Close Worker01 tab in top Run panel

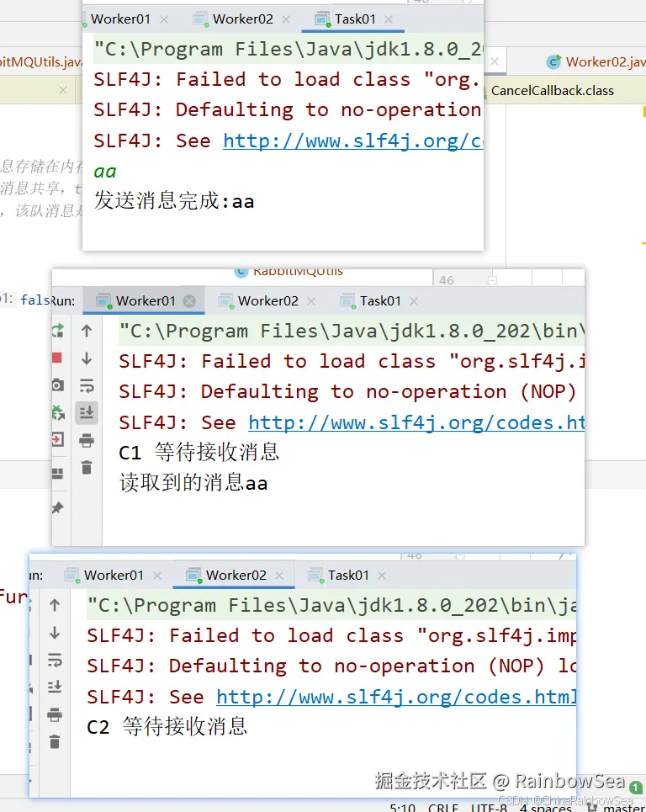[164, 19]
